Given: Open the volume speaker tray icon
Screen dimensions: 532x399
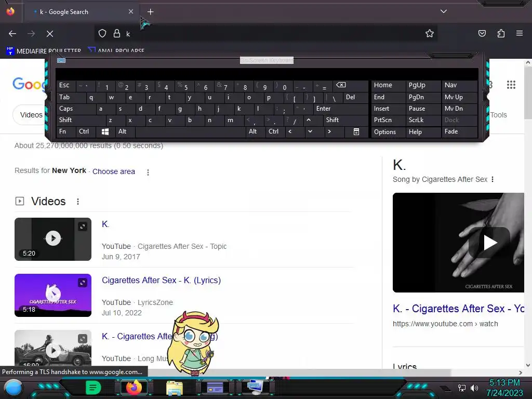Looking at the screenshot, I should [x=474, y=388].
